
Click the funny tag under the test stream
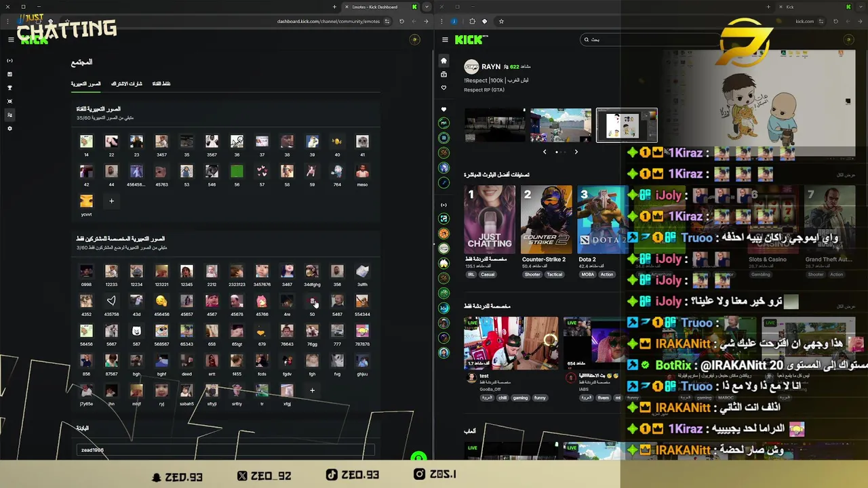(x=540, y=398)
